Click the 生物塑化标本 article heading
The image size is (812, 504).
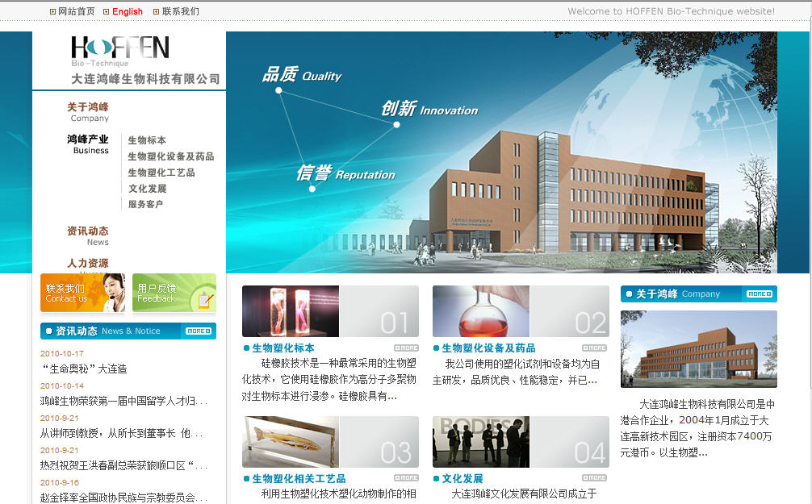coord(283,348)
